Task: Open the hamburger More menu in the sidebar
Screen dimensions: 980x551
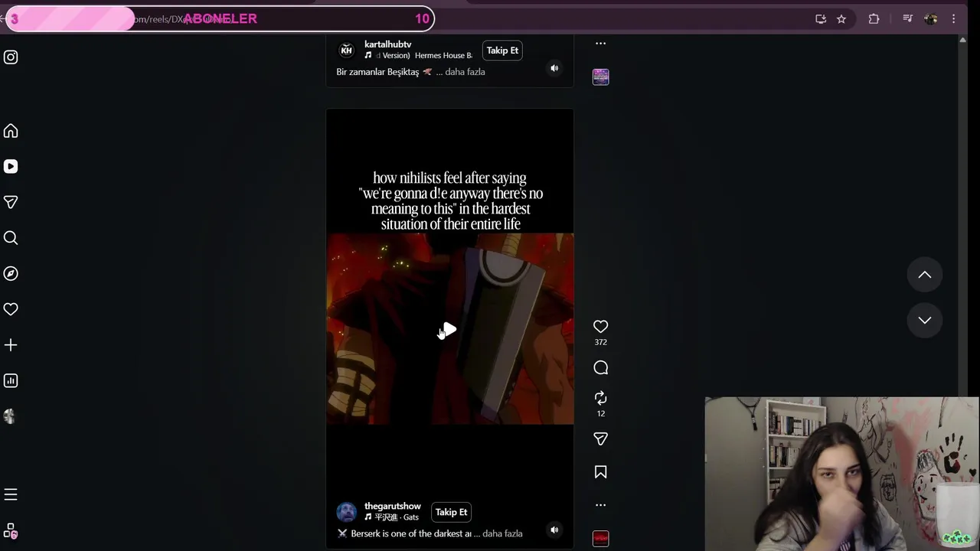Action: pyautogui.click(x=11, y=494)
